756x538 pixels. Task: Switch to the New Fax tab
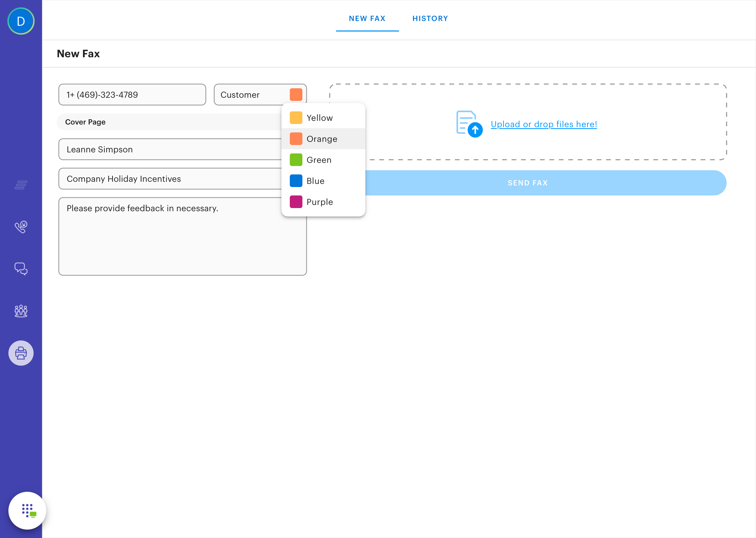tap(367, 19)
